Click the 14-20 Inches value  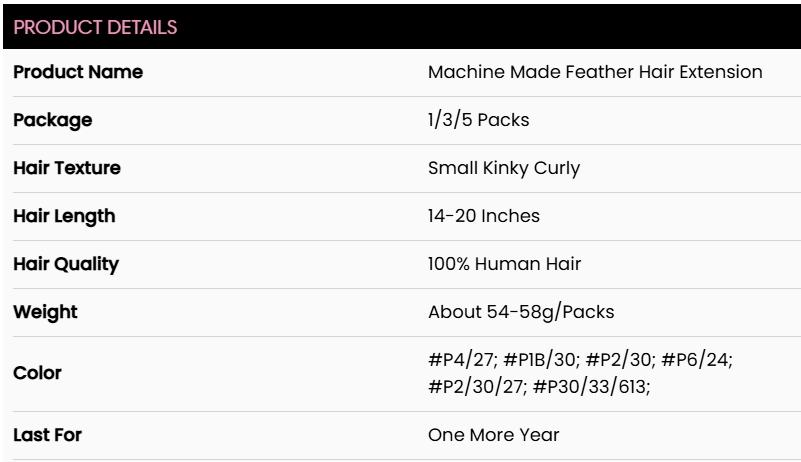point(474,216)
